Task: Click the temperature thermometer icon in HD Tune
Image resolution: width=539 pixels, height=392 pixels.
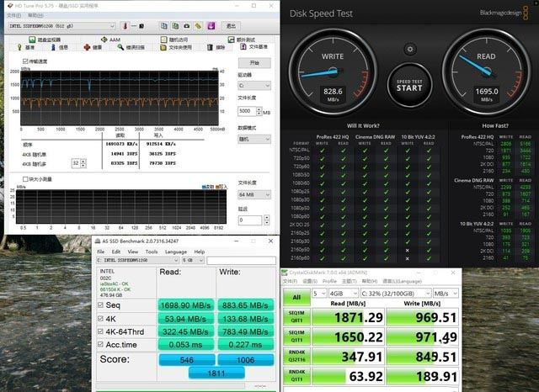Action: pos(125,26)
